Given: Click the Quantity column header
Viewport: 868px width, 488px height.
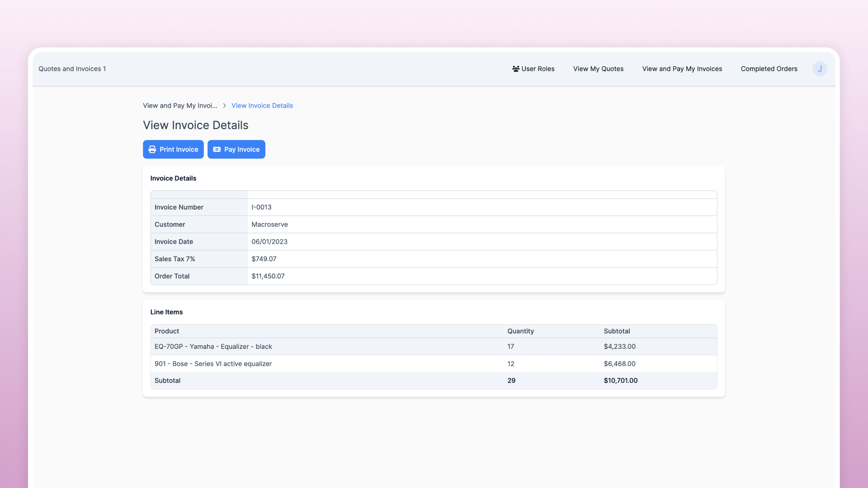Looking at the screenshot, I should (520, 331).
